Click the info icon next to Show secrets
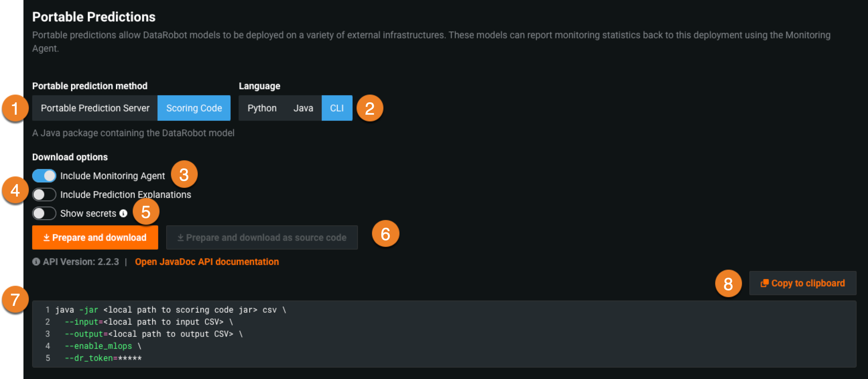868x379 pixels. pos(123,213)
